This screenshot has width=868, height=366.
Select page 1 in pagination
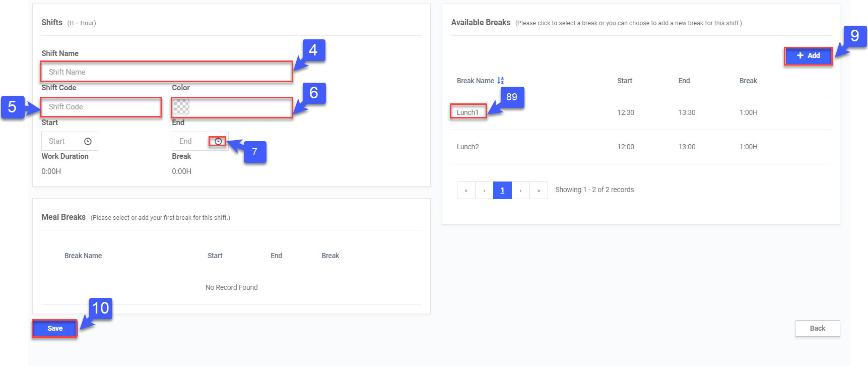pos(502,191)
